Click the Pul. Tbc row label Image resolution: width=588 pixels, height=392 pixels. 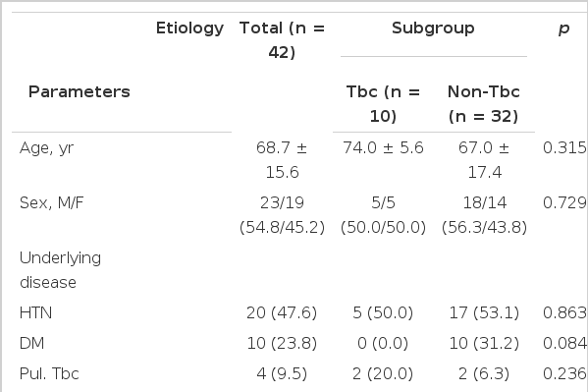(x=49, y=373)
